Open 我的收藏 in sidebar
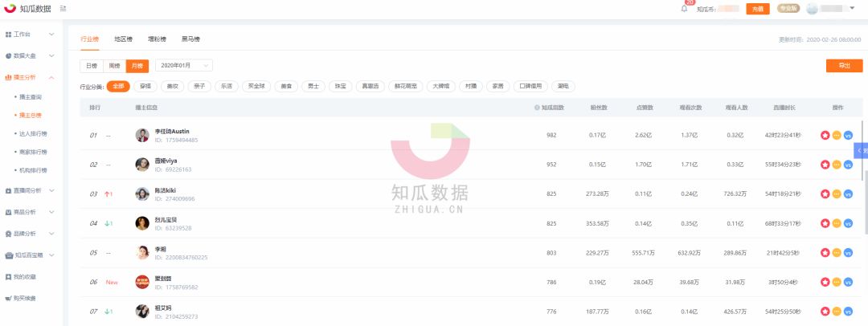Viewport: 868px width, 326px height. pos(25,277)
